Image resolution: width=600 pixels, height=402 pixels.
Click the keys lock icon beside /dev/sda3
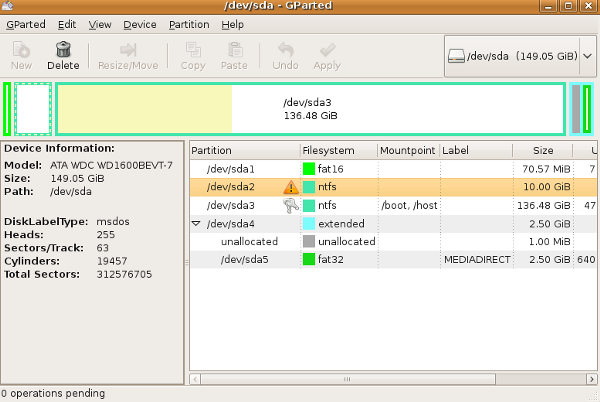tap(291, 205)
